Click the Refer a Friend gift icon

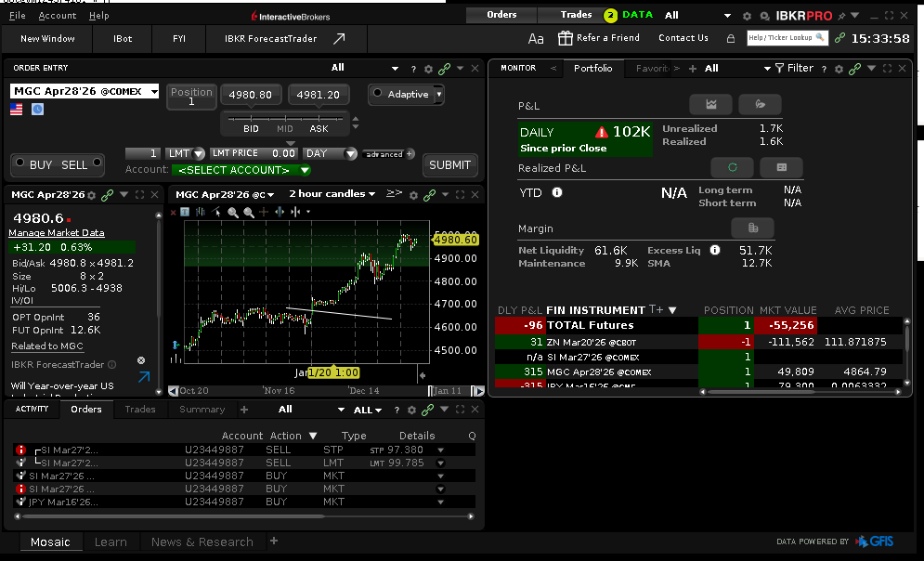pyautogui.click(x=566, y=38)
